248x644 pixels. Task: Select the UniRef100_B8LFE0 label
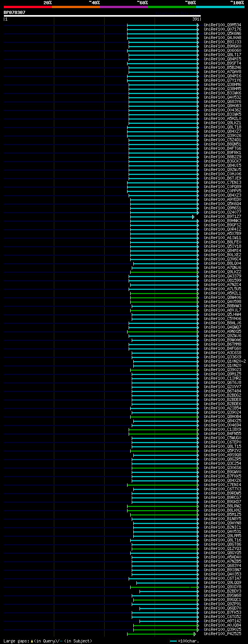click(222, 242)
